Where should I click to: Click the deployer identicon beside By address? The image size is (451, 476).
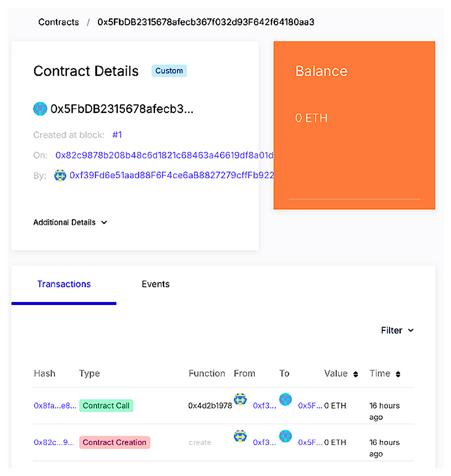[60, 175]
